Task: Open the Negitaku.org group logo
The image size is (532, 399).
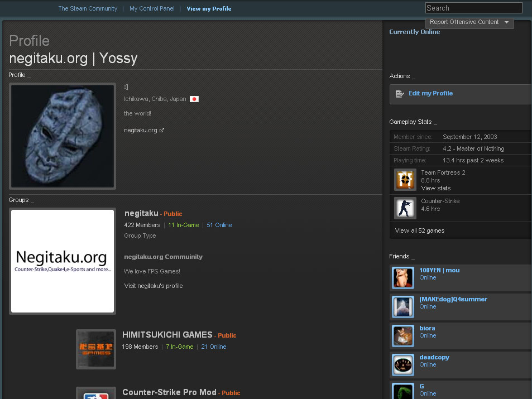Action: 63,261
